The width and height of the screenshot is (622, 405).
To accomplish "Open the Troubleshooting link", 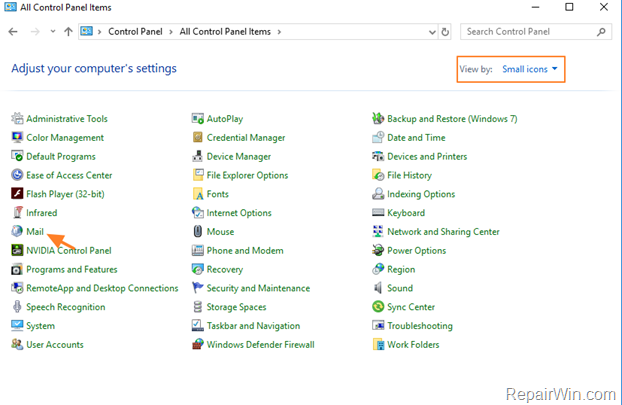I will (x=420, y=326).
